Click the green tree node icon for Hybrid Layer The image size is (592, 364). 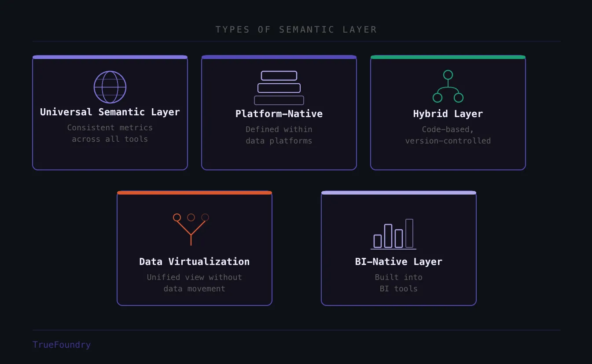tap(448, 86)
